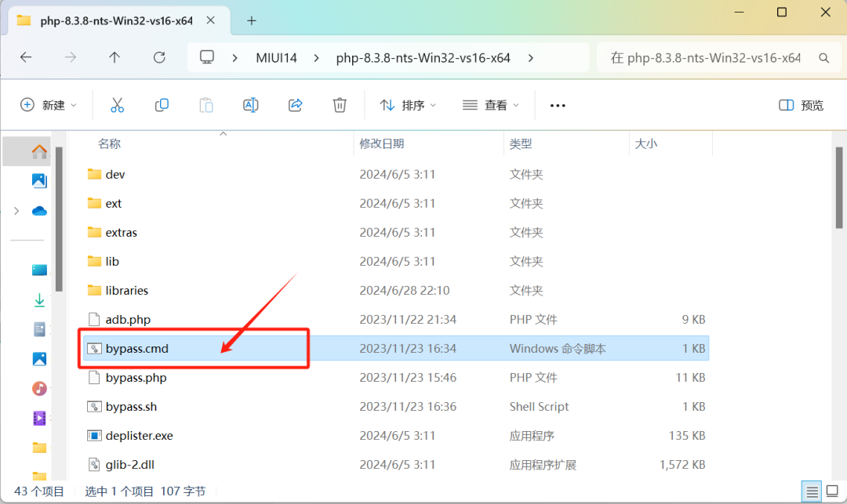Click the Cut scissors icon
This screenshot has height=504, width=847.
pyautogui.click(x=117, y=105)
